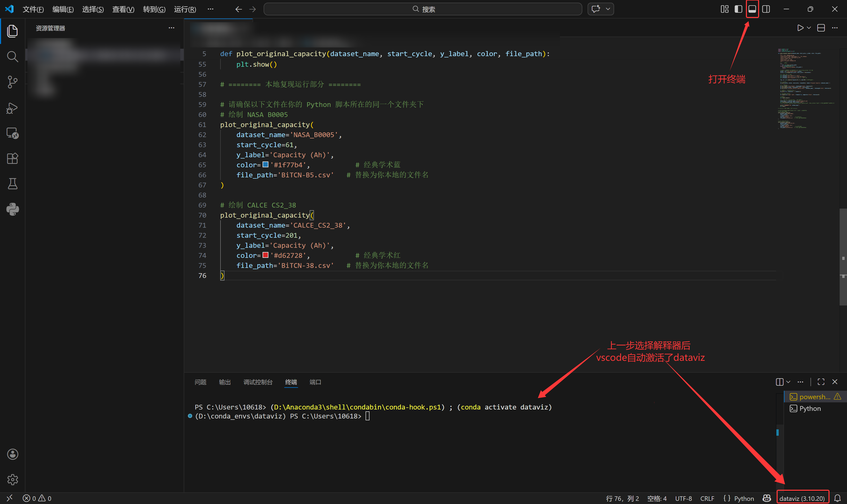Viewport: 847px width, 504px height.
Task: Toggle the secondary sidebar layout button
Action: [766, 9]
